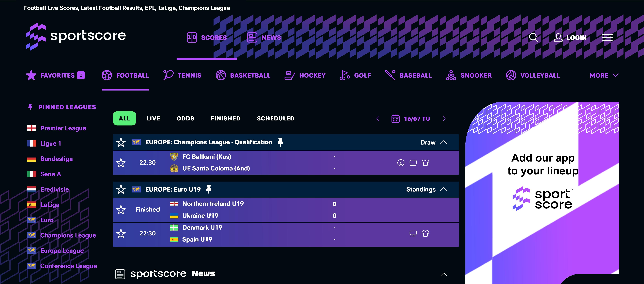Image resolution: width=644 pixels, height=284 pixels.
Task: Open the Draw link
Action: (428, 142)
